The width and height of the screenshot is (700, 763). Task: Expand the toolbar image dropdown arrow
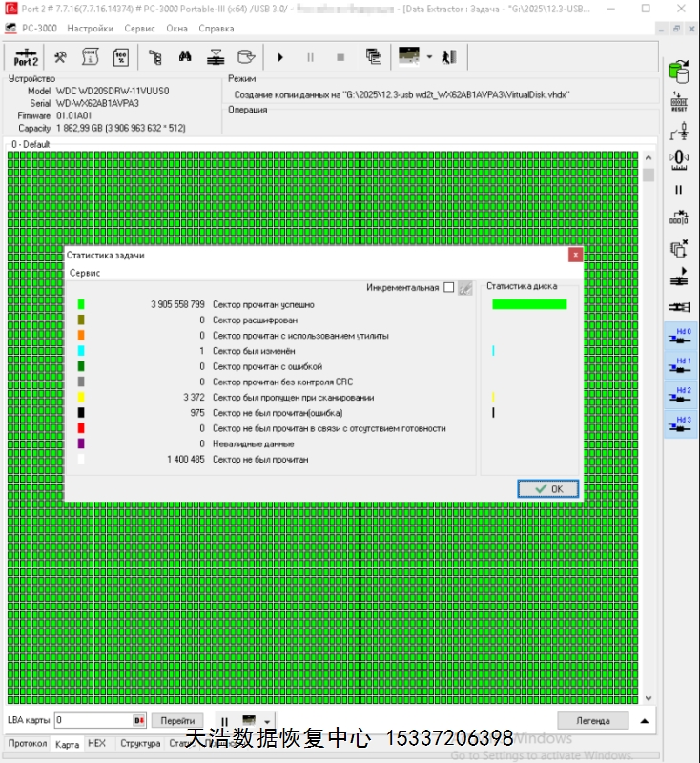pyautogui.click(x=429, y=57)
